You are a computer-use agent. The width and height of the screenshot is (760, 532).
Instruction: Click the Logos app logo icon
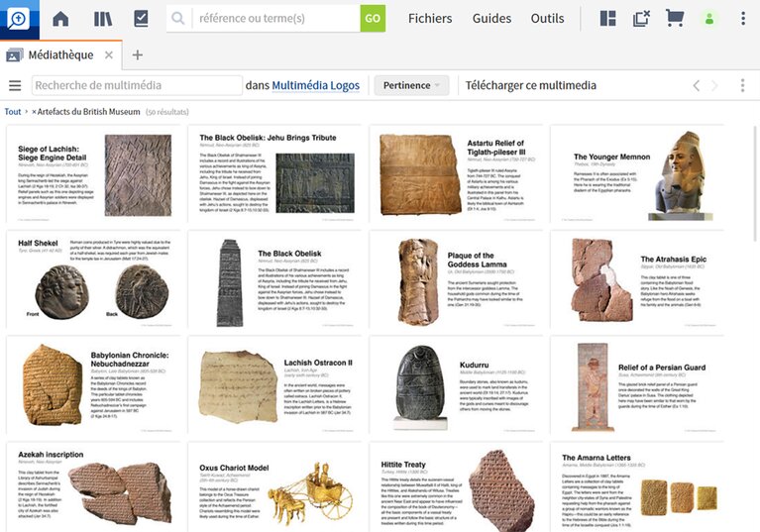pyautogui.click(x=20, y=20)
